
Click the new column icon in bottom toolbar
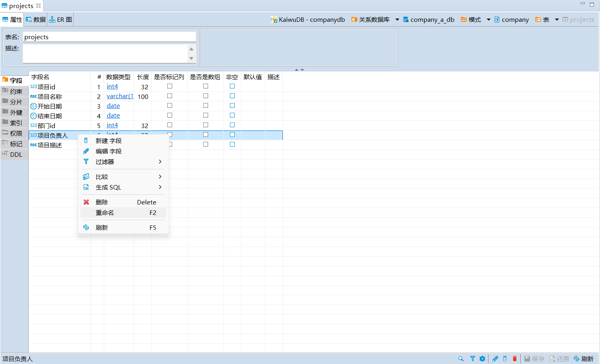click(x=505, y=359)
